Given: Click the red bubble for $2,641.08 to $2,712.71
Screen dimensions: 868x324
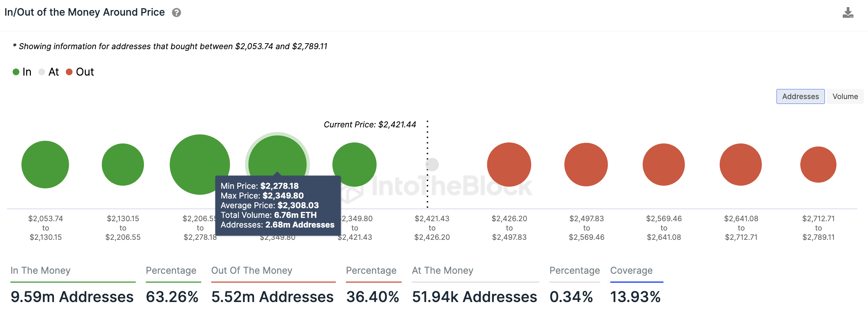Looking at the screenshot, I should [741, 164].
